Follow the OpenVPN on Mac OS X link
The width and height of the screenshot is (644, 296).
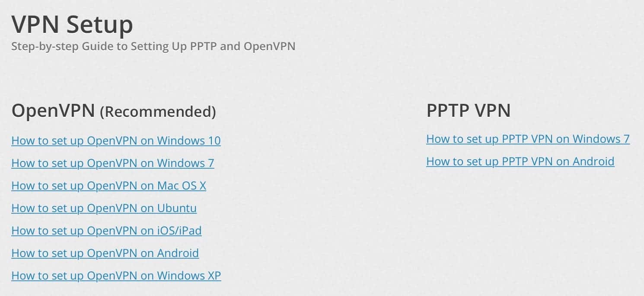(108, 186)
